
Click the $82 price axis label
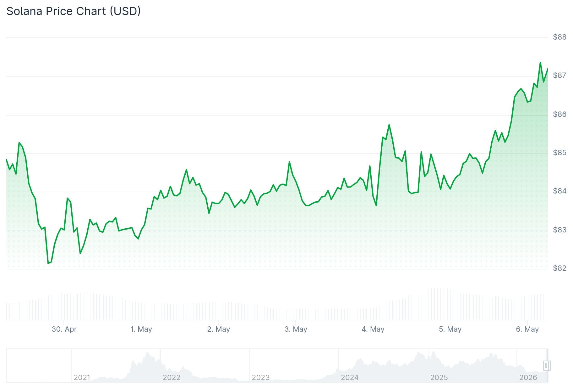point(560,268)
